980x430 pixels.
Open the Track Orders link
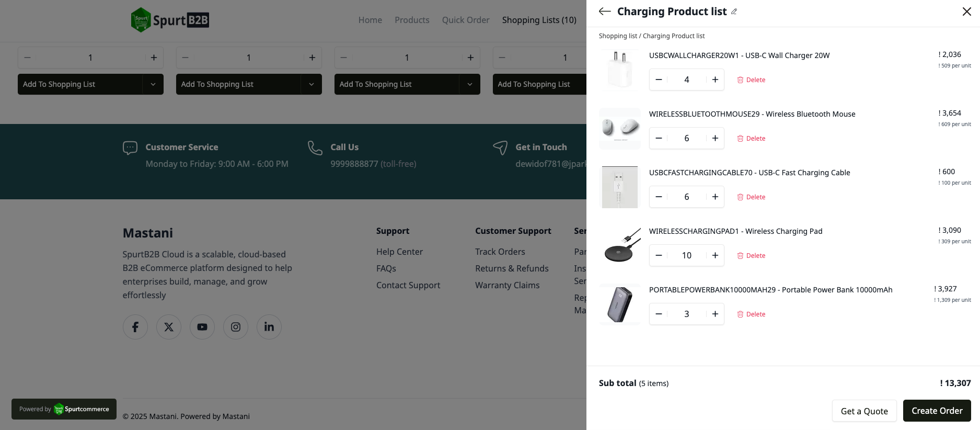[x=500, y=252]
